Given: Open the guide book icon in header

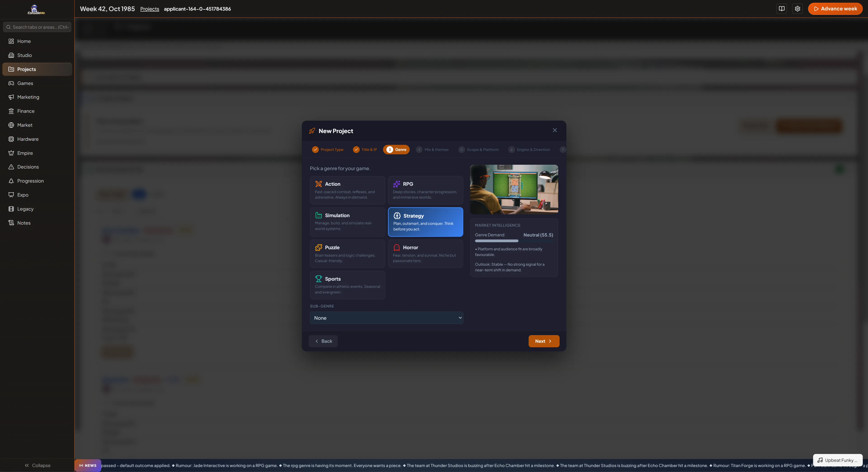Looking at the screenshot, I should (782, 9).
